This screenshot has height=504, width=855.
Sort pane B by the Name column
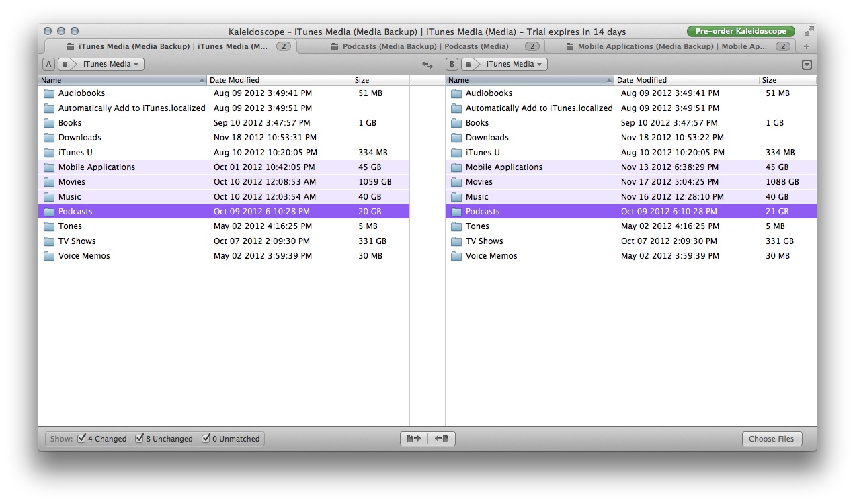(x=530, y=80)
